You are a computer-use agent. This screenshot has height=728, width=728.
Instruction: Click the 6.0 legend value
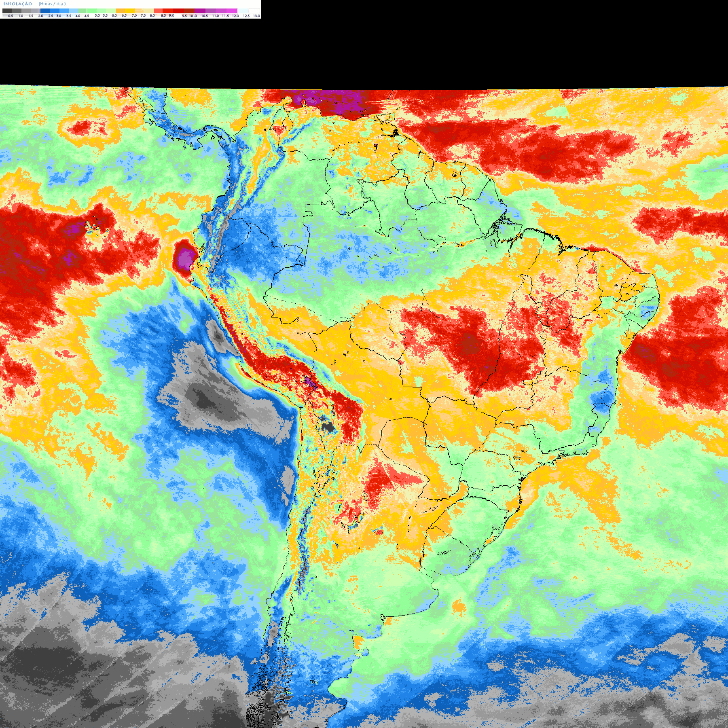114,15
